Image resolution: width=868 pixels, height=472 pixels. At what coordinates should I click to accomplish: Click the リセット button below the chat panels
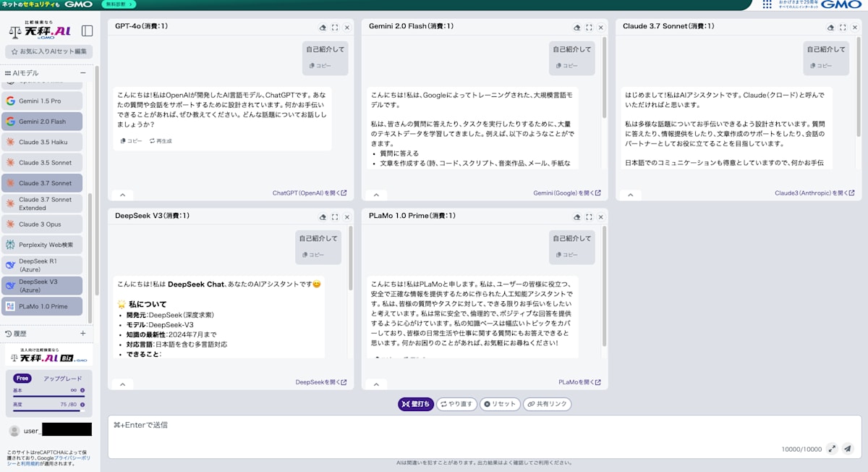(500, 404)
